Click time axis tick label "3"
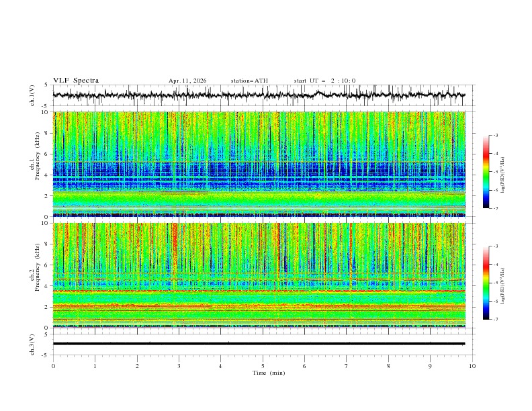This screenshot has height=411, width=532. (179, 366)
